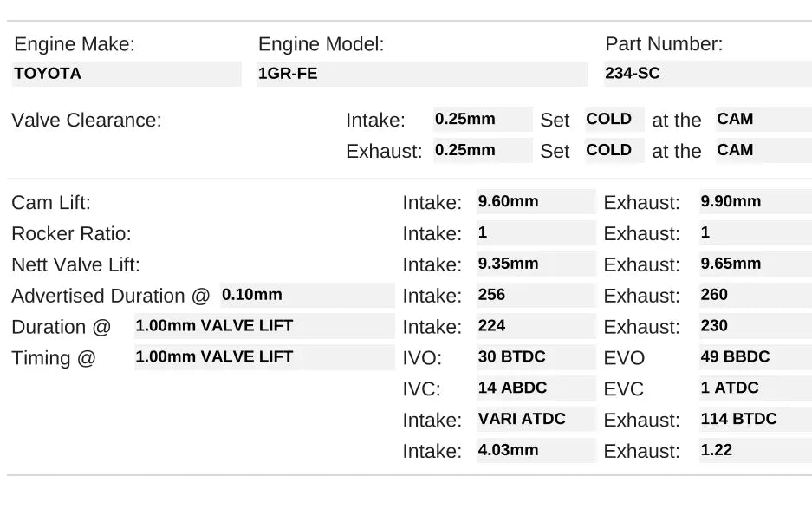Select the Cam Lift Exhaust 9.90mm field

pyautogui.click(x=755, y=202)
